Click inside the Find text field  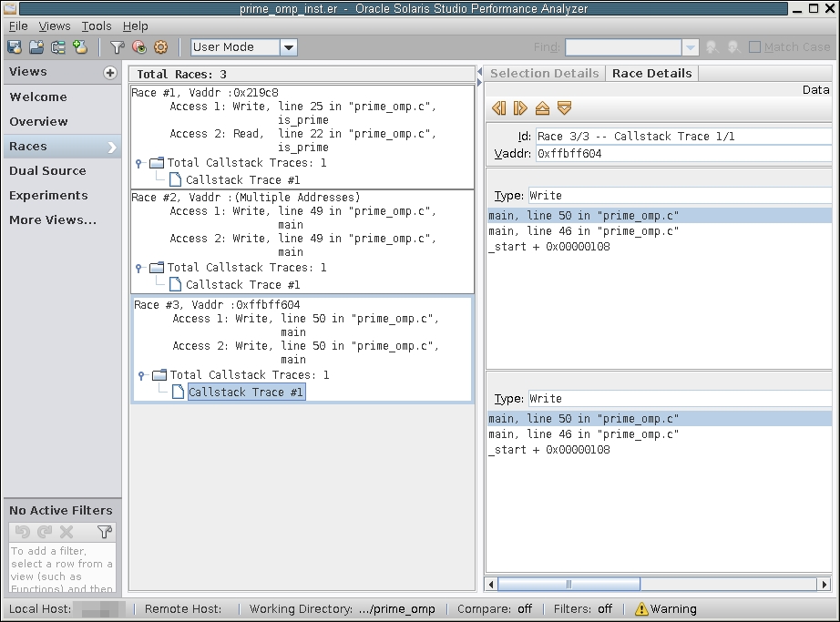tap(622, 47)
